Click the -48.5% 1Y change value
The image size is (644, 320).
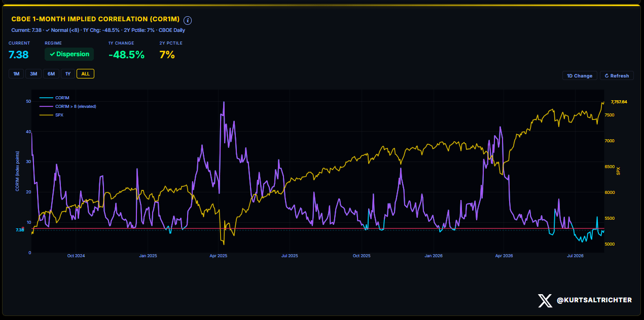[126, 55]
